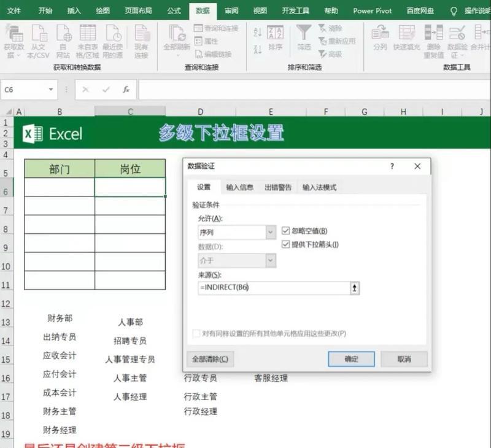
Task: Select the 部门 header cell
Action: (x=60, y=169)
